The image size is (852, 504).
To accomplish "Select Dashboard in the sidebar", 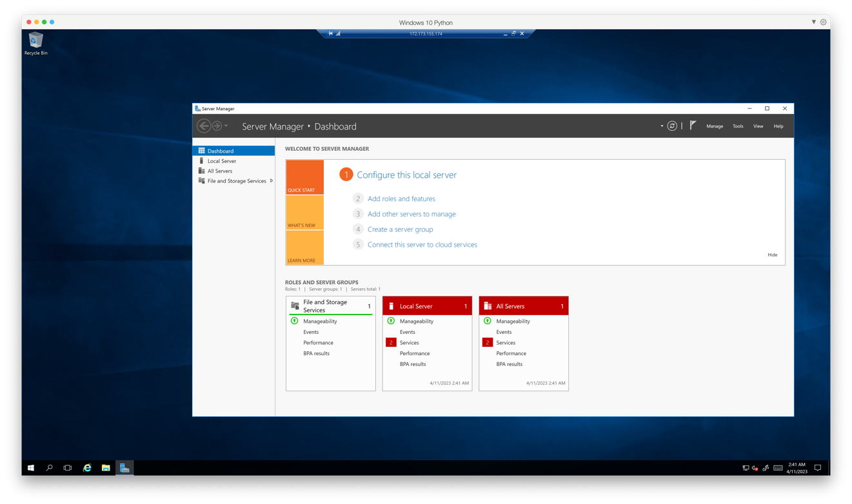I will point(233,151).
